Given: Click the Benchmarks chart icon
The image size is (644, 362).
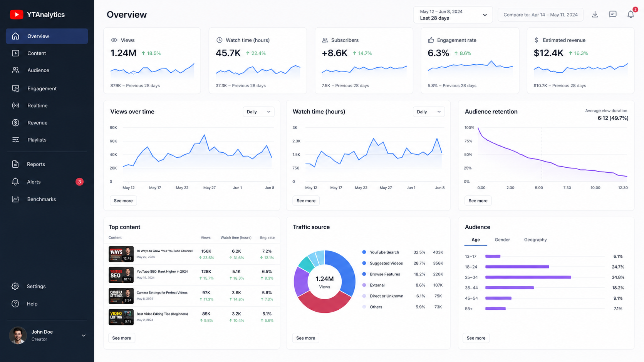Looking at the screenshot, I should point(15,199).
